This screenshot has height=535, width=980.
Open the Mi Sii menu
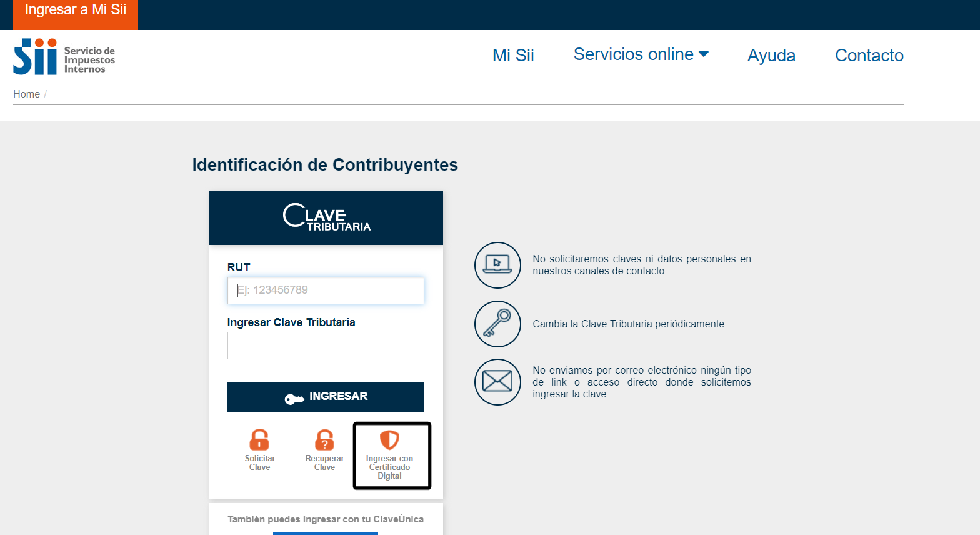coord(513,55)
